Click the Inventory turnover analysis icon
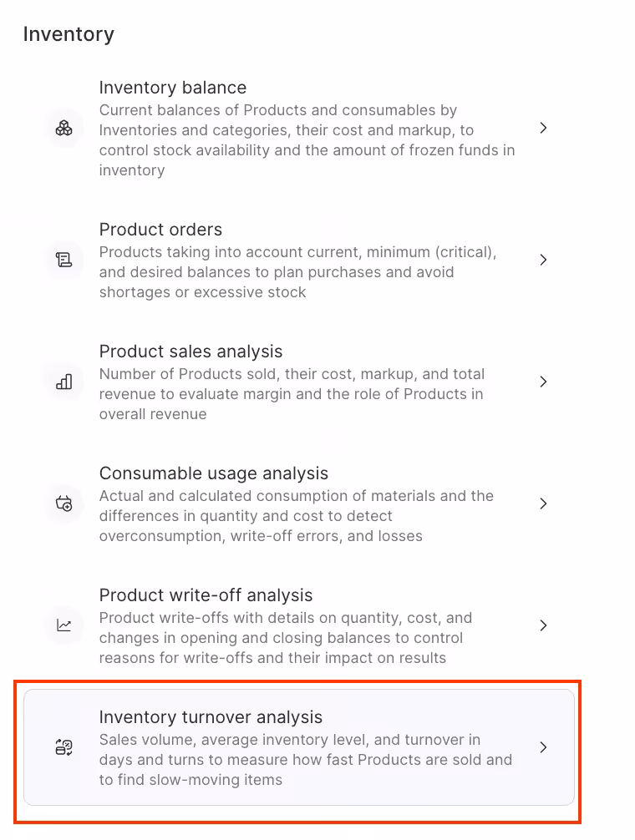This screenshot has width=635, height=840. click(64, 747)
